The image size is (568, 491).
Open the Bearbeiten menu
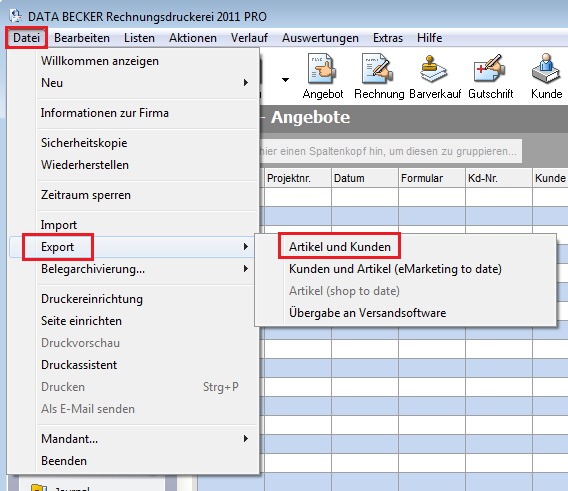[82, 38]
